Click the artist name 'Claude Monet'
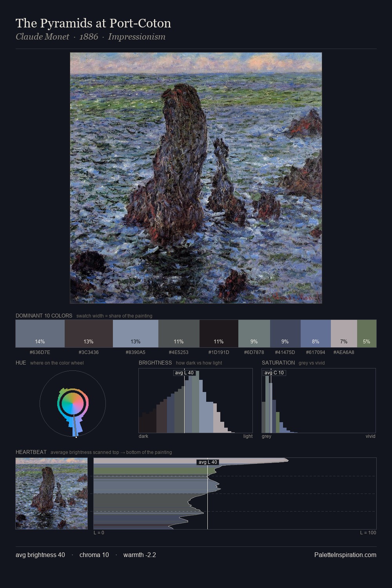The width and height of the screenshot is (392, 588). 42,37
